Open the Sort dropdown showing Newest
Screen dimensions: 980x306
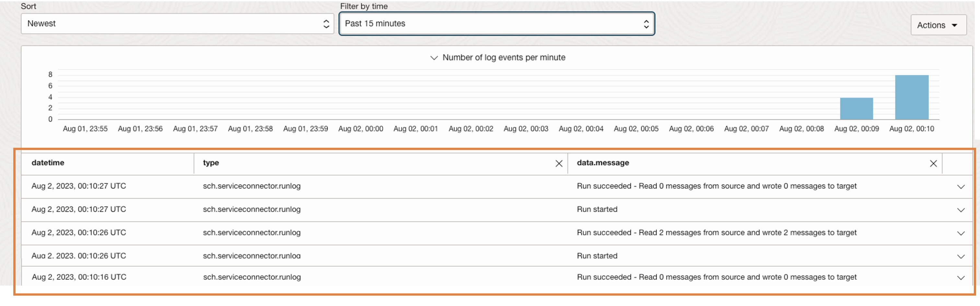point(177,23)
